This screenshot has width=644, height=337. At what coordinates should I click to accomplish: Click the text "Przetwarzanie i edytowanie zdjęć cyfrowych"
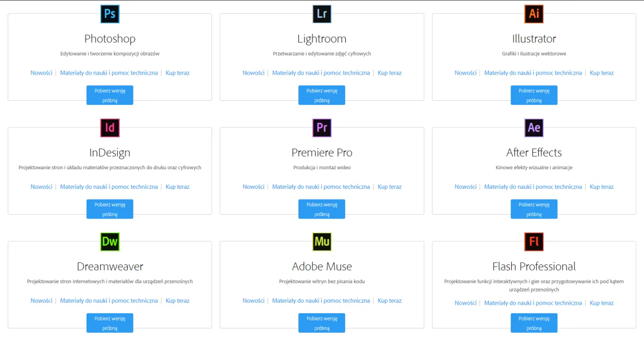point(322,53)
